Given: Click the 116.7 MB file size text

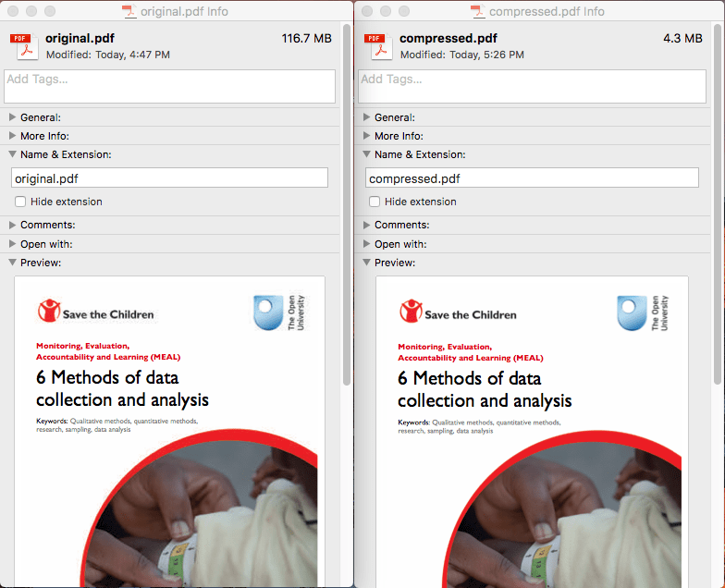Looking at the screenshot, I should (x=307, y=39).
